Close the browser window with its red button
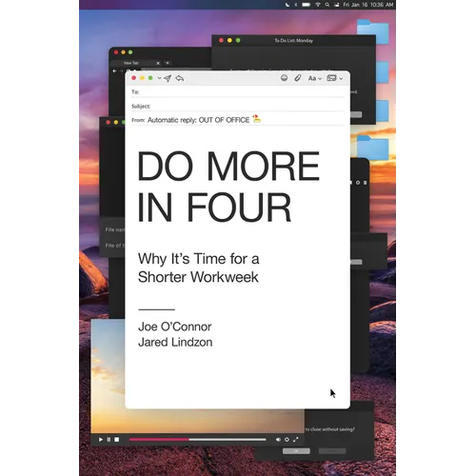The width and height of the screenshot is (476, 476). [x=116, y=52]
